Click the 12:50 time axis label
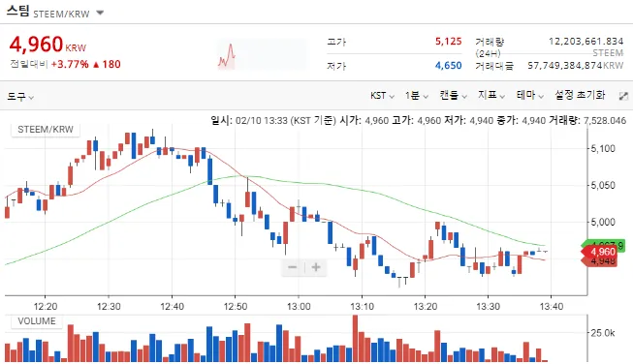 coord(236,307)
